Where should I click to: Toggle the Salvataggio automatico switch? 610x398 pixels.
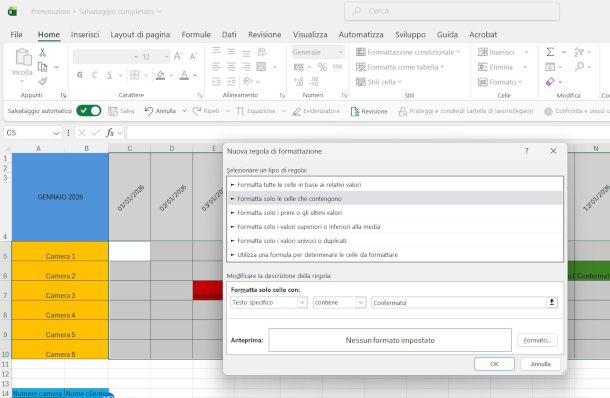89,111
